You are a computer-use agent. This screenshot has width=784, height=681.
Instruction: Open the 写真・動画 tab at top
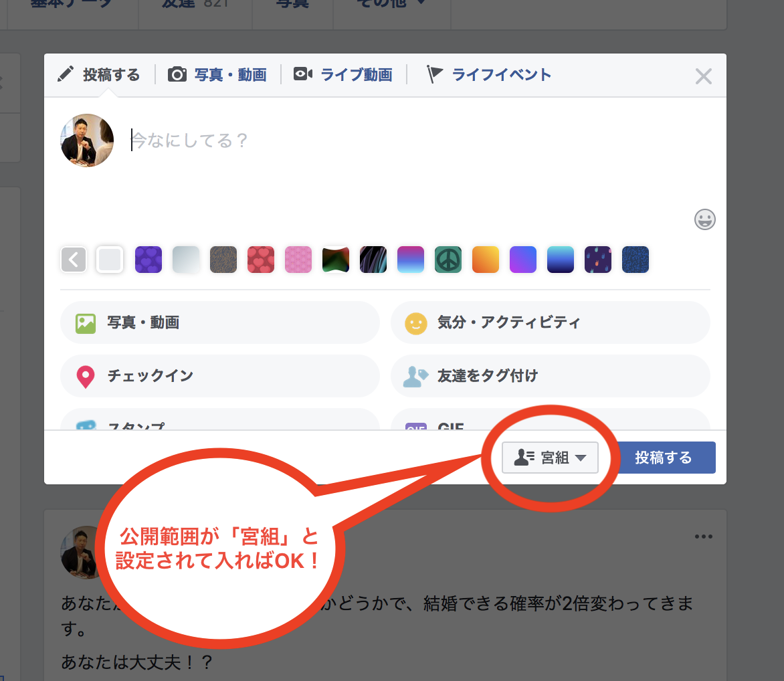point(217,74)
